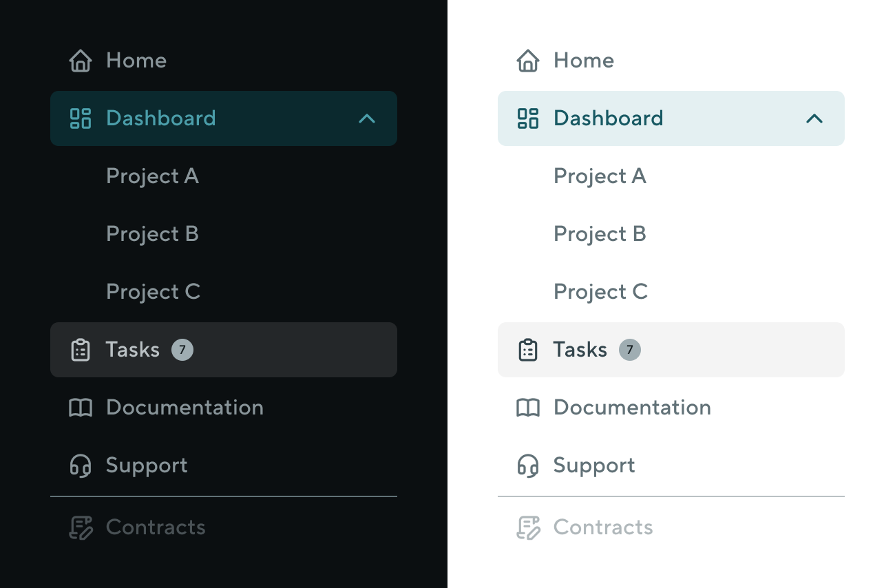Click the Tasks badge showing 7 in light sidebar

[629, 349]
